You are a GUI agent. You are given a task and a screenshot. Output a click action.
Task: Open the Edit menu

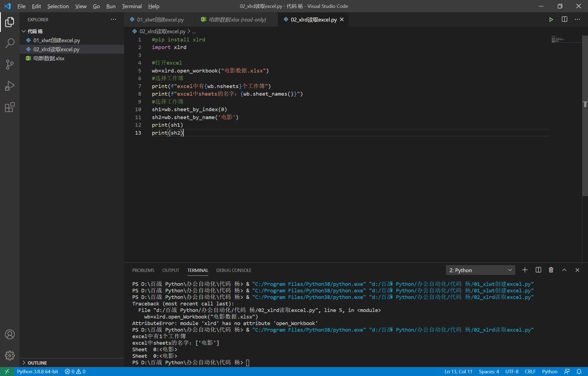pyautogui.click(x=36, y=6)
